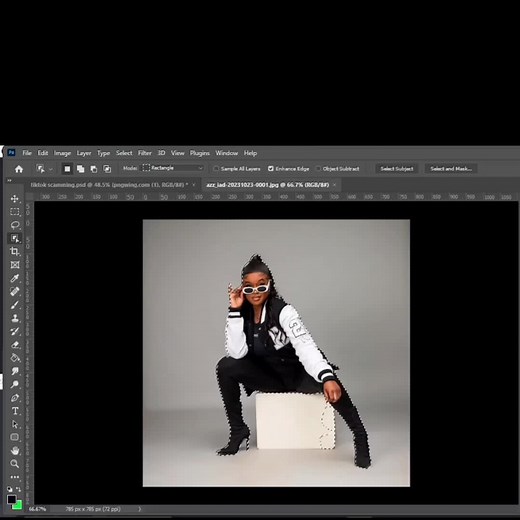Image resolution: width=520 pixels, height=520 pixels.
Task: Select the Hand tool
Action: point(15,451)
